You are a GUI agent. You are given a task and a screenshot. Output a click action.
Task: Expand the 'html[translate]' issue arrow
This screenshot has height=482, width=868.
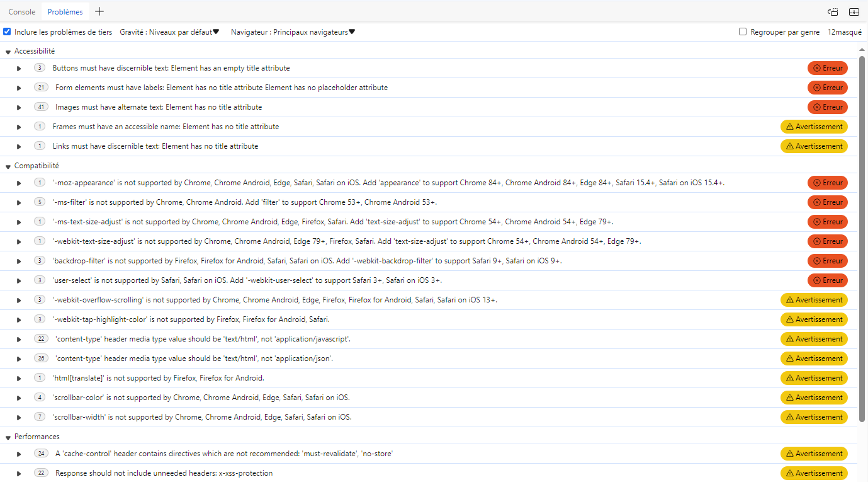pyautogui.click(x=19, y=378)
